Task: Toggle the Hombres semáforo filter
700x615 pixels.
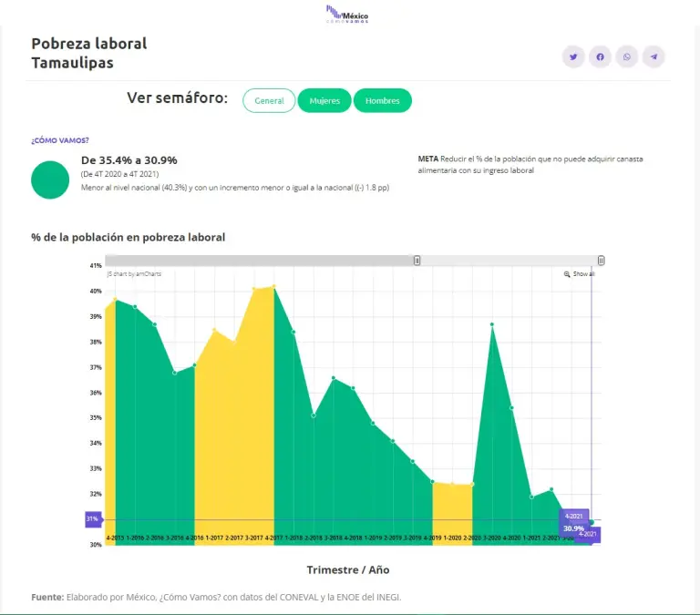Action: click(x=382, y=100)
